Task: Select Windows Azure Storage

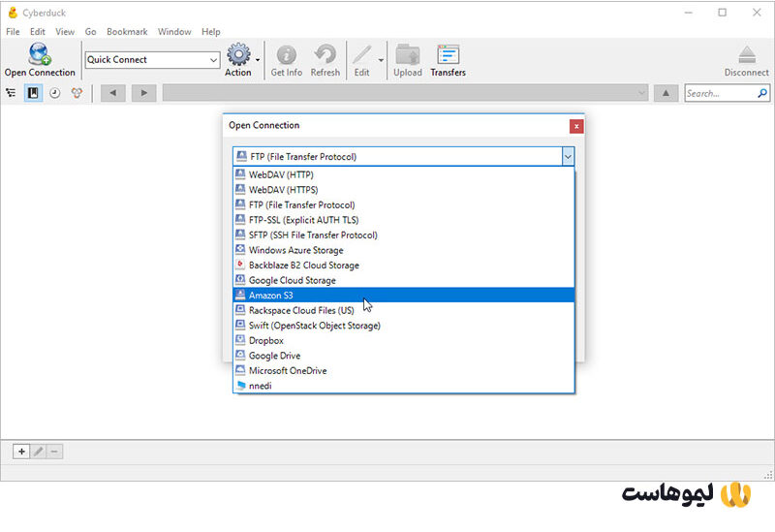Action: click(403, 250)
